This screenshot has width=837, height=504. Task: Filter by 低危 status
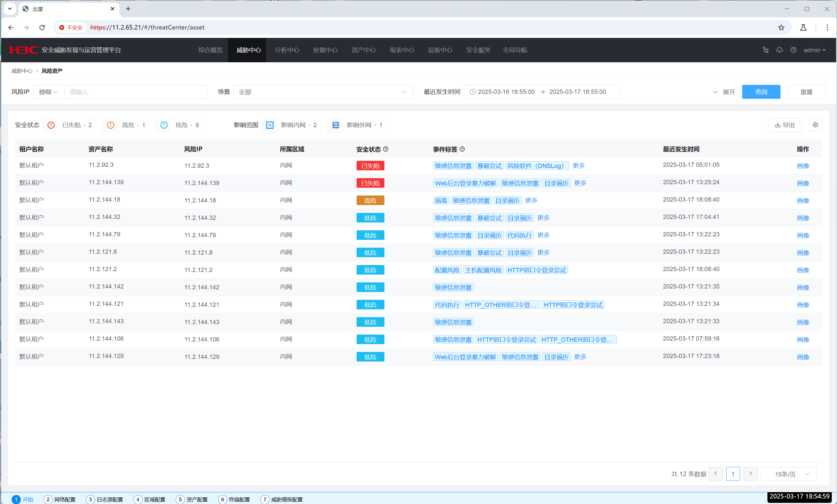[x=179, y=125]
